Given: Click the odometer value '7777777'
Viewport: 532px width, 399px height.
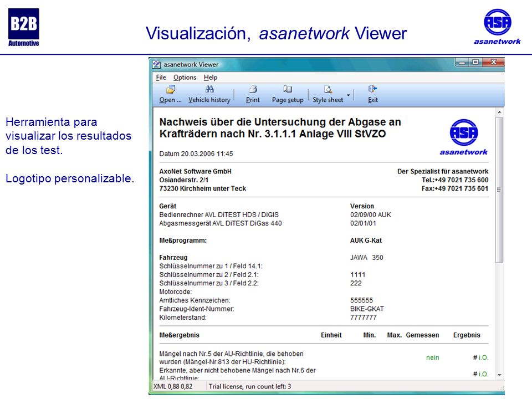Looking at the screenshot, I should 363,317.
